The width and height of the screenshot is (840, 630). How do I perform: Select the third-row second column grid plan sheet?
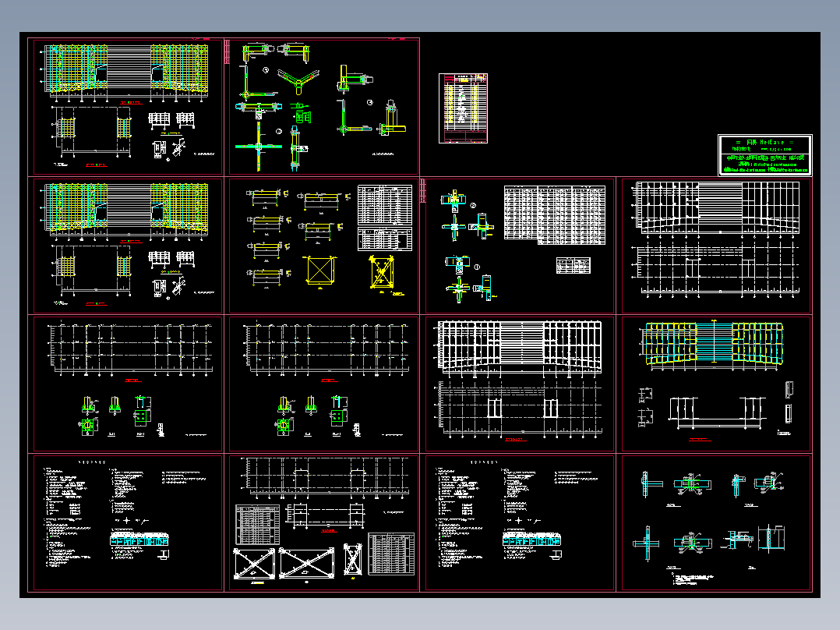click(323, 384)
